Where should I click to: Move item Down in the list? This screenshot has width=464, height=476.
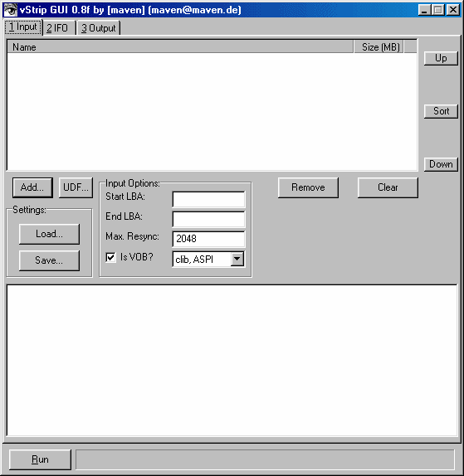[x=441, y=164]
